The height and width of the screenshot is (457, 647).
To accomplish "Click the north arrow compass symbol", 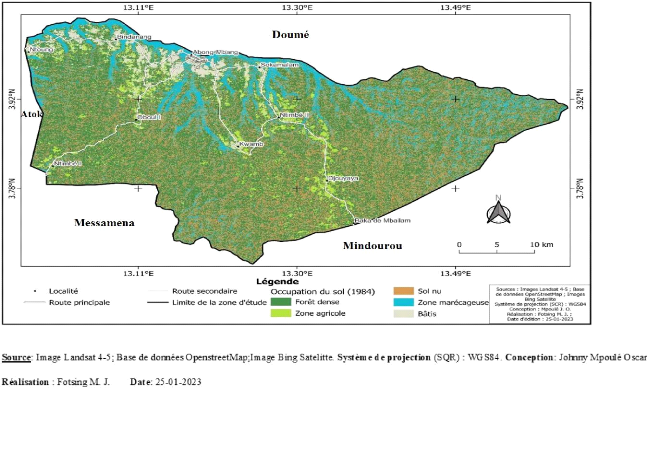I will 498,210.
